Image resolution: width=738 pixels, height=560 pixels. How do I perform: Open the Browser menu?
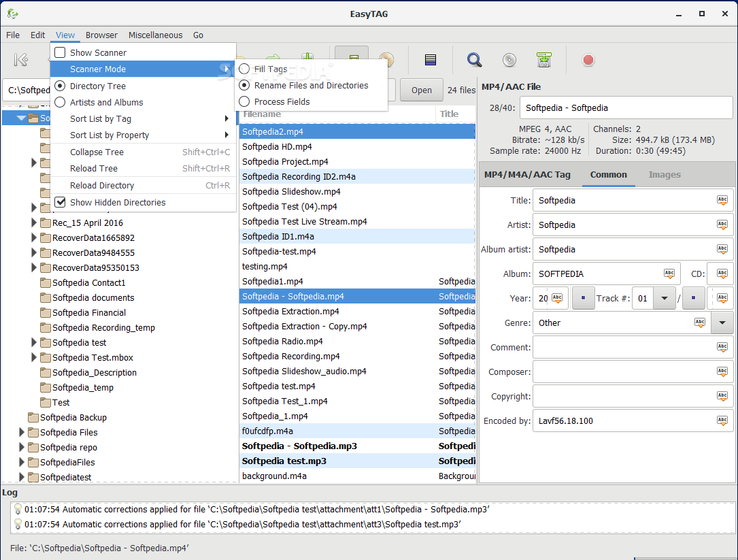(101, 35)
